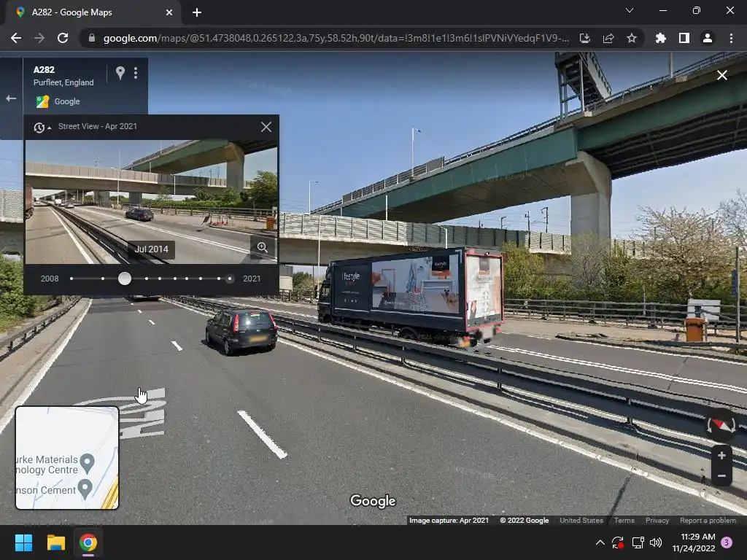Screen dimensions: 747x560
Task: Click the Materials Centre pin on mini map
Action: pyautogui.click(x=88, y=464)
